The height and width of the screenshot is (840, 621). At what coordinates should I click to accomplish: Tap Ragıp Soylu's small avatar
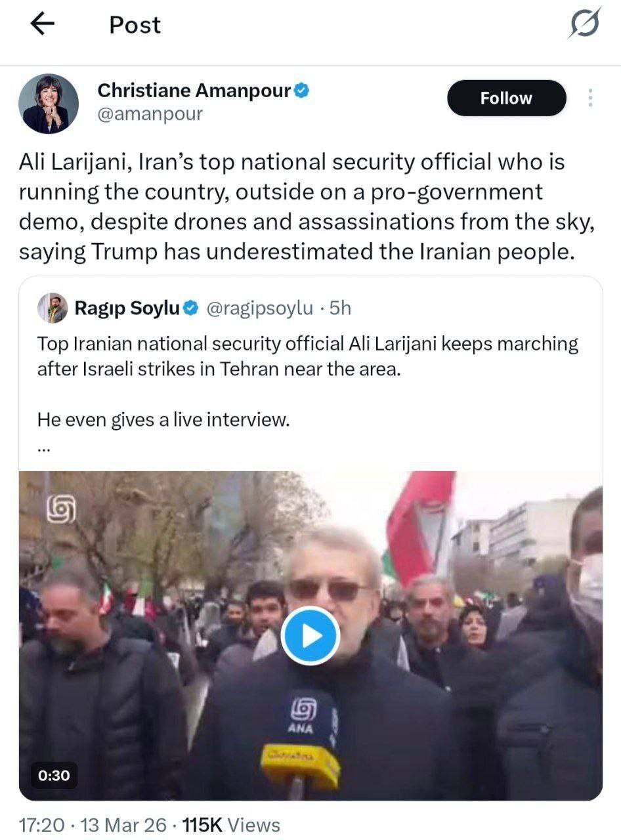pos(53,308)
